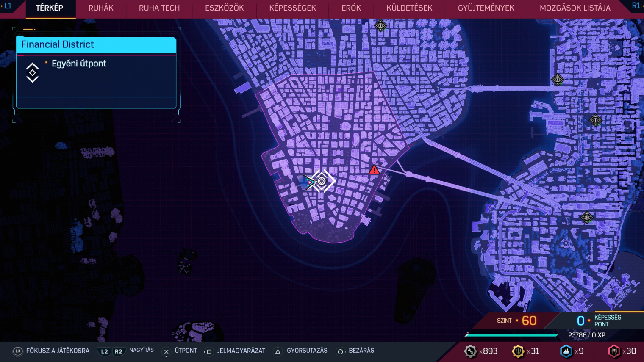
Task: Click the Egyéni útpont entry
Action: pos(79,64)
